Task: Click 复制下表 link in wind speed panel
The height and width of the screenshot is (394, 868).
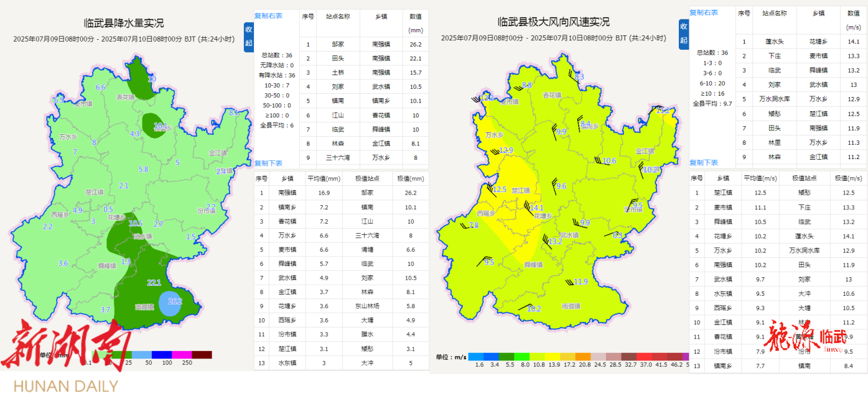Action: click(x=704, y=163)
